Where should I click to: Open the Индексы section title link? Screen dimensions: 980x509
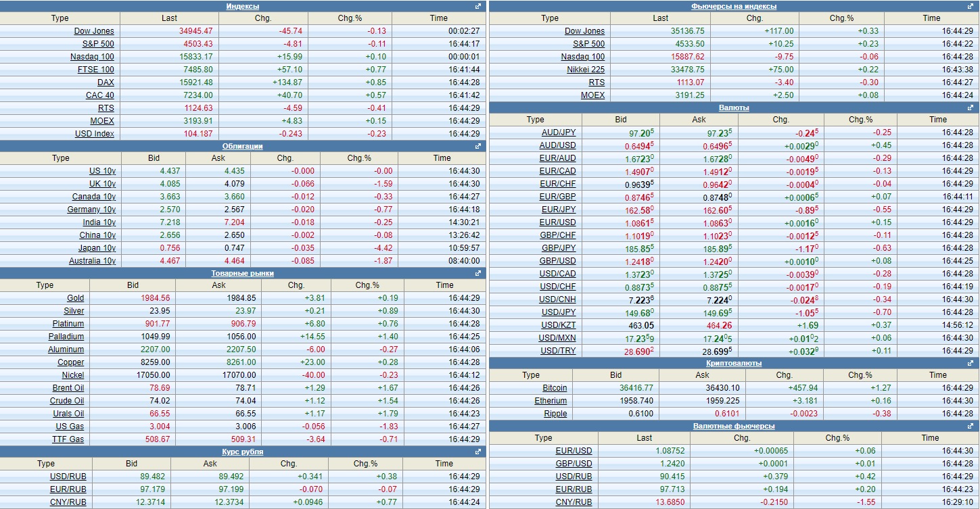point(242,6)
